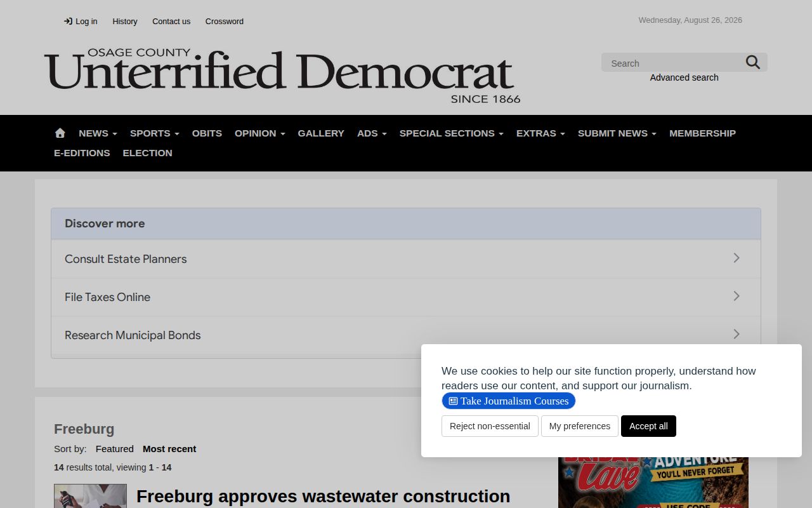
Task: Click Take Journalism Courses button
Action: tap(509, 401)
